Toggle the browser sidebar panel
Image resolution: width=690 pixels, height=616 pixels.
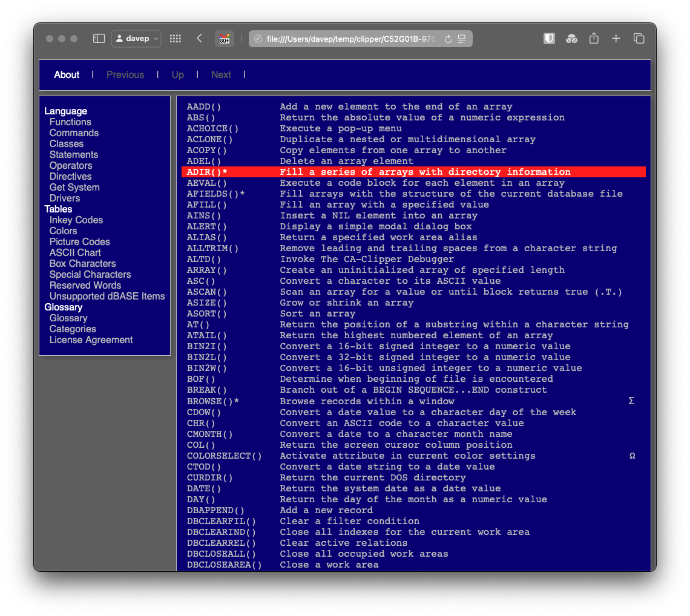click(99, 38)
